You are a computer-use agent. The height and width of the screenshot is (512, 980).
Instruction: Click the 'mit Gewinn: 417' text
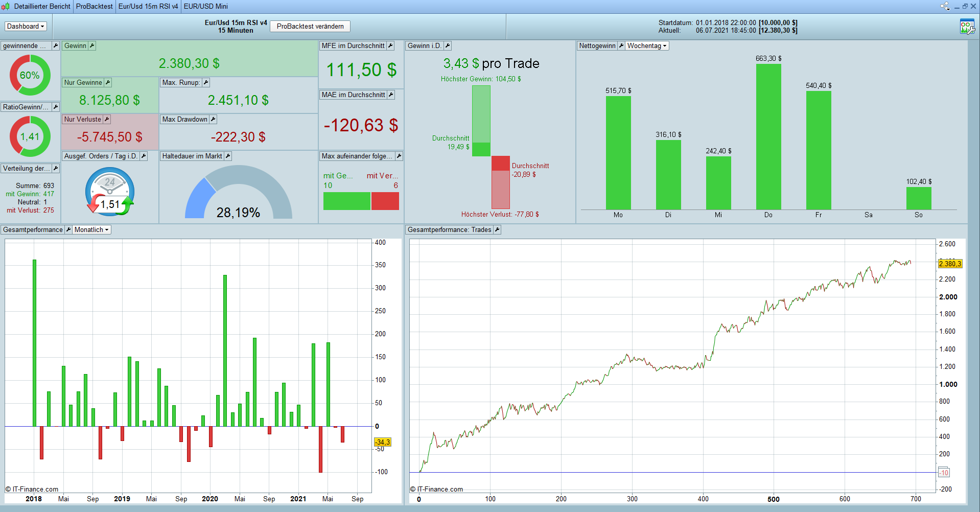click(30, 194)
